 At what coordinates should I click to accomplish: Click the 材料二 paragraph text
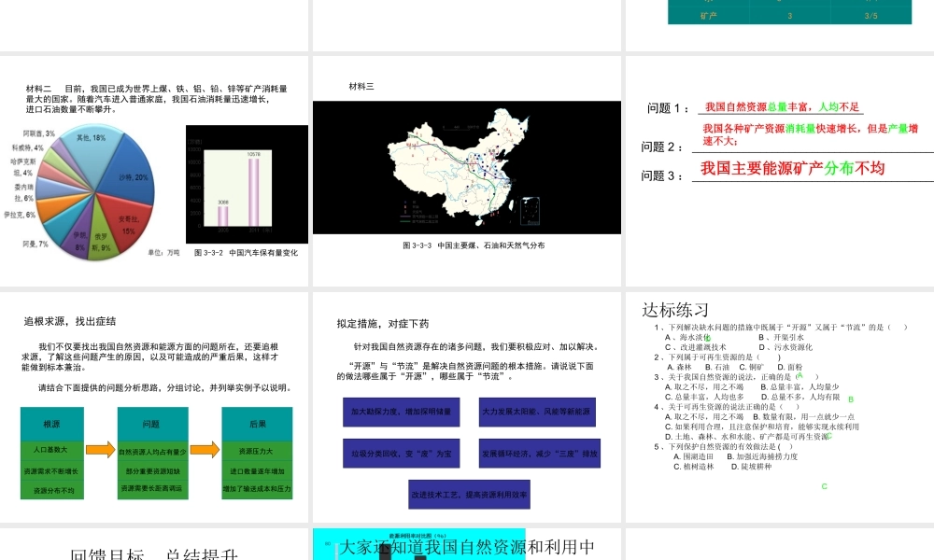pos(157,99)
